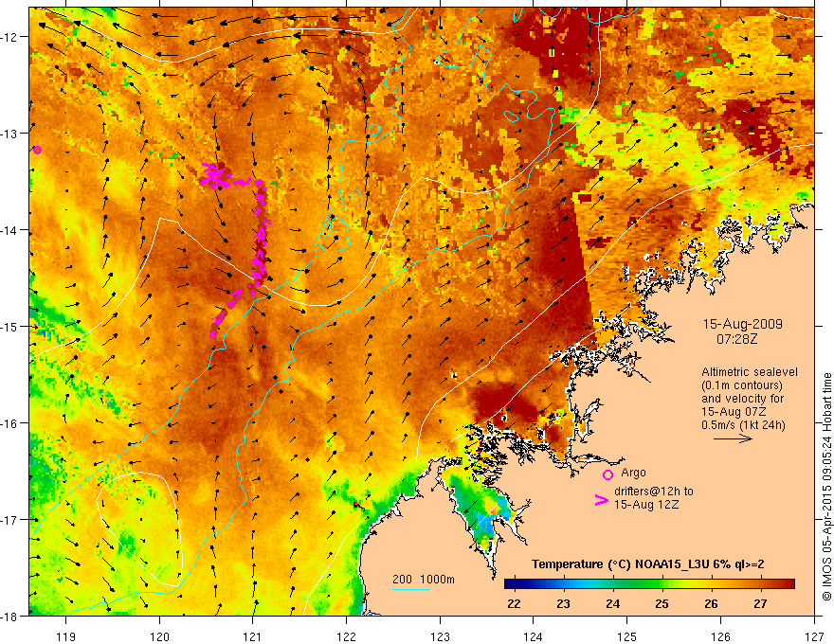834x644 pixels.
Task: Click the '(0.1m contours)' legend text
Action: coord(742,385)
